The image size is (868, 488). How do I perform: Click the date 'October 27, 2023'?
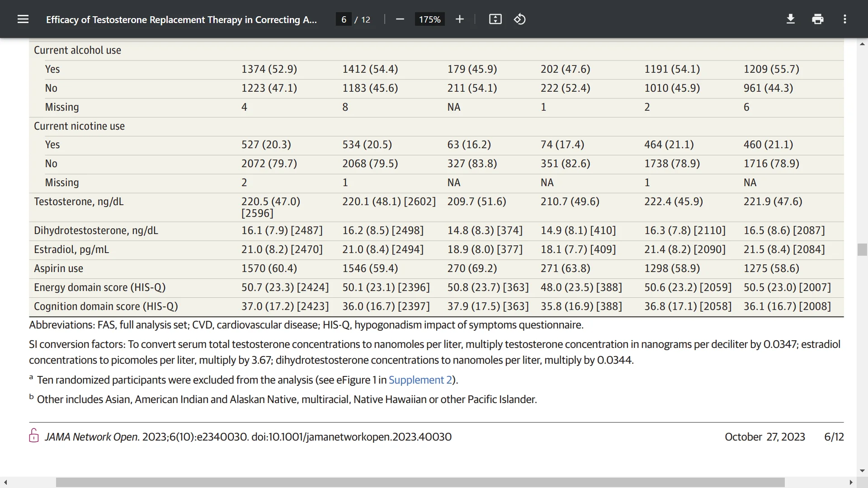pos(764,437)
